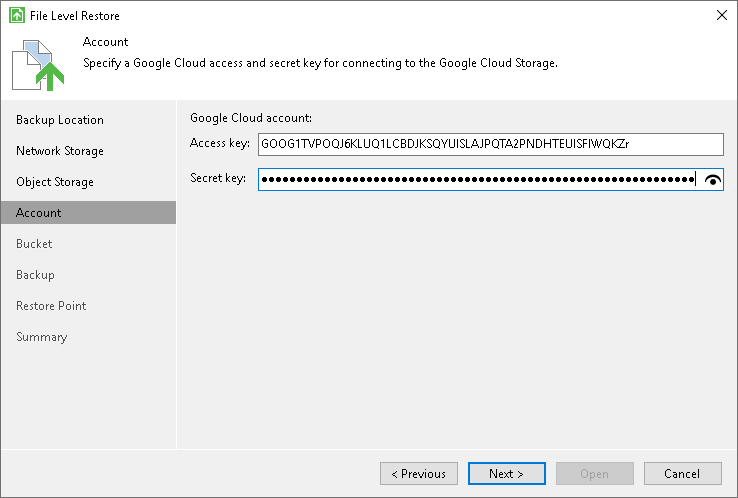
Task: Close the File Level Restore dialog
Action: click(722, 15)
